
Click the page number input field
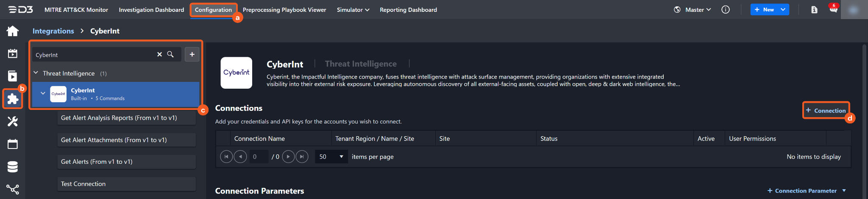(x=259, y=157)
